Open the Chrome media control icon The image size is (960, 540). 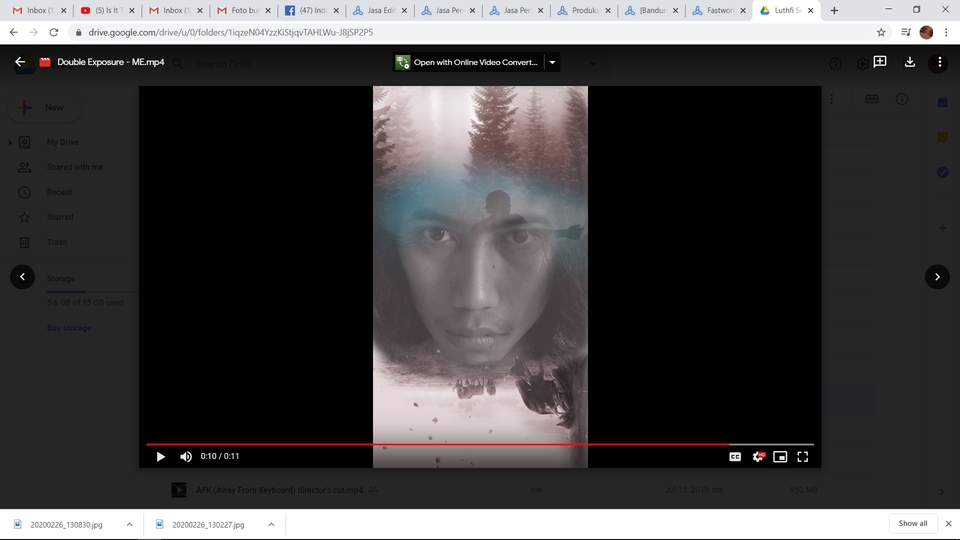click(906, 32)
